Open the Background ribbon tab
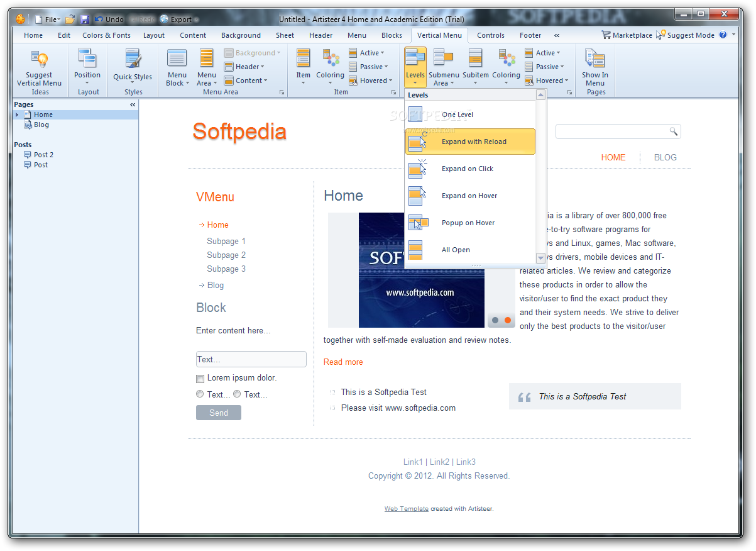Screen dimensions: 756x551 (x=241, y=35)
